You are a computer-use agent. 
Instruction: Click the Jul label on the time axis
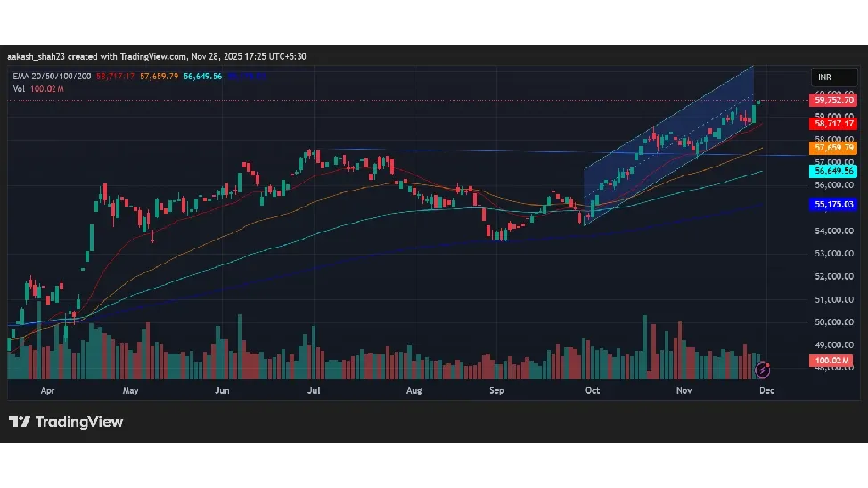314,391
